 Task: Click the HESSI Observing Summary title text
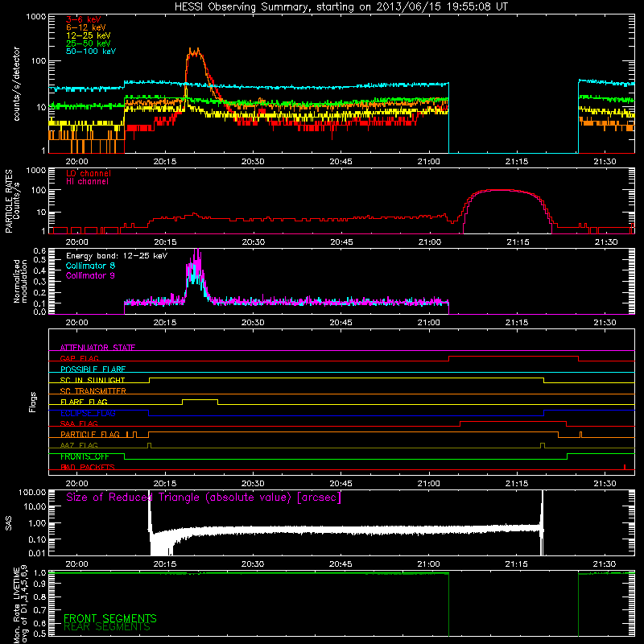pos(341,6)
